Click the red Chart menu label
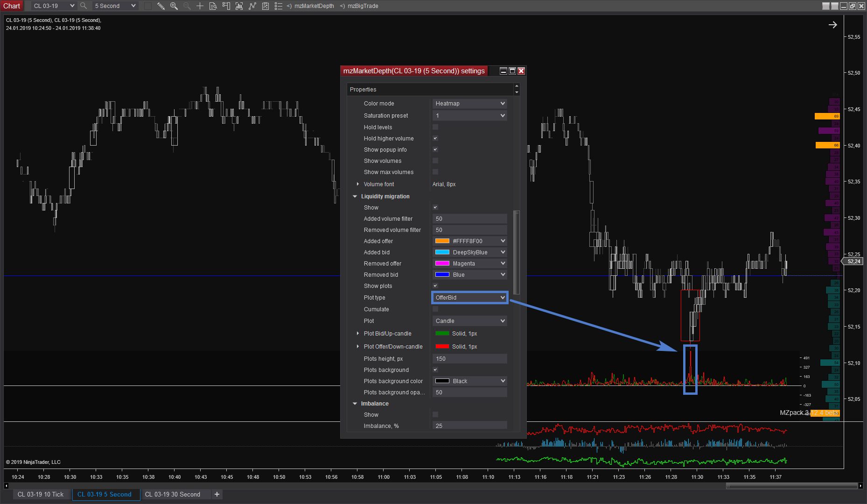This screenshot has width=867, height=504. click(12, 6)
